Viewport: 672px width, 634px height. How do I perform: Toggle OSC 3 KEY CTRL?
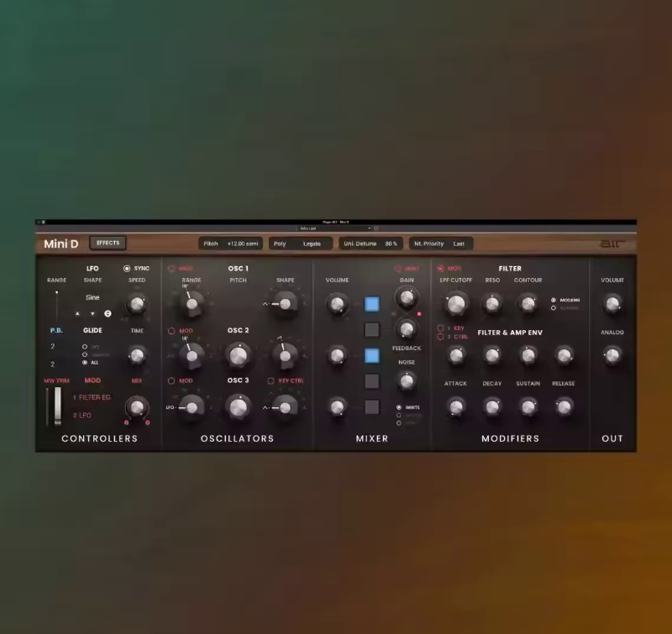pyautogui.click(x=270, y=381)
